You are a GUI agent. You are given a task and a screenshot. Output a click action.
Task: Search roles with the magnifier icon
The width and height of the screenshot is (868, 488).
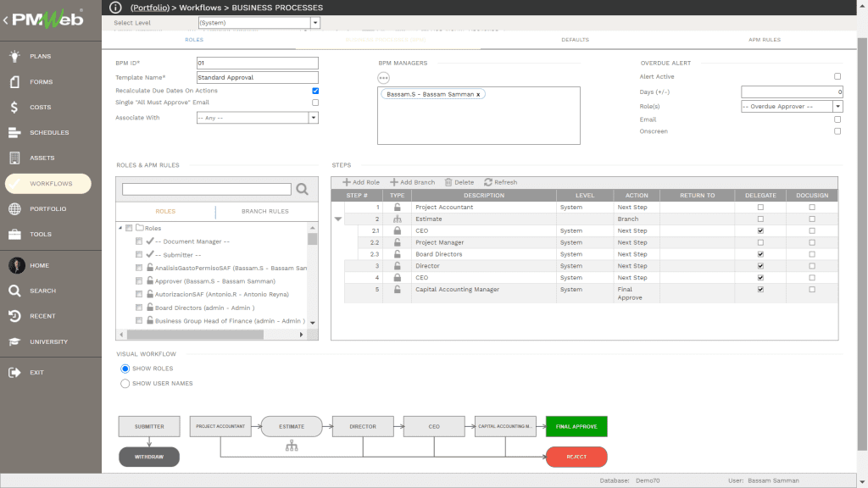pyautogui.click(x=303, y=189)
